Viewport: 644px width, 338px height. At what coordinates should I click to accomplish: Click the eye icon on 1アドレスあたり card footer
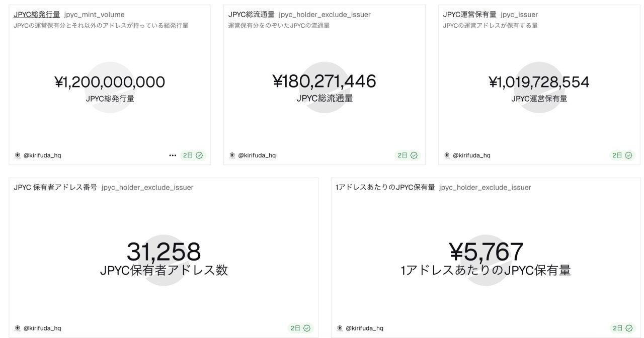pyautogui.click(x=339, y=328)
